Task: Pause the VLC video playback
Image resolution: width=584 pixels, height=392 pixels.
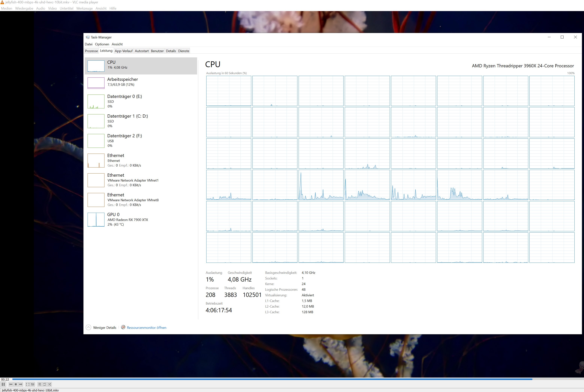Action: pos(3,384)
